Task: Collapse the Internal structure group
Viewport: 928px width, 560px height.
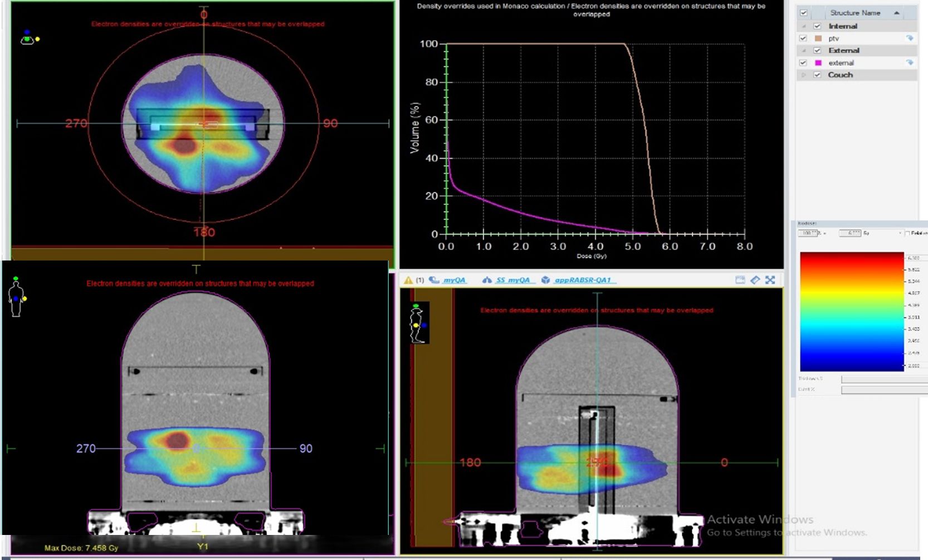Action: tap(804, 26)
